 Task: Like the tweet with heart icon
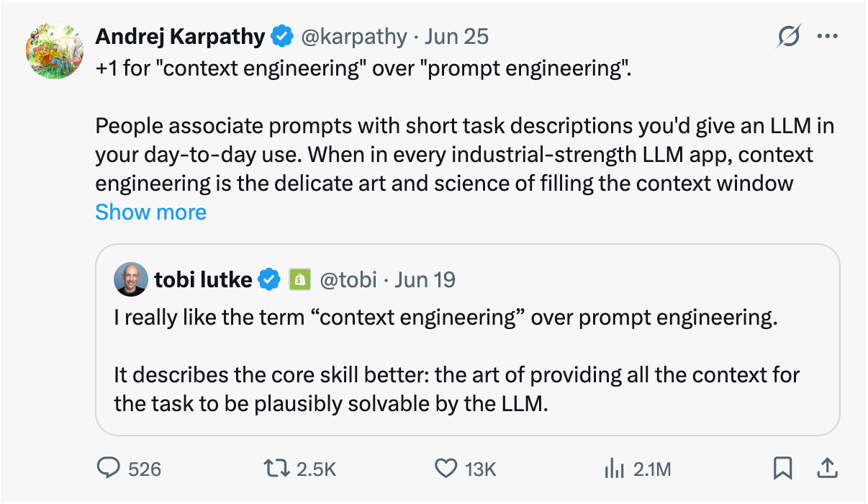(x=446, y=469)
